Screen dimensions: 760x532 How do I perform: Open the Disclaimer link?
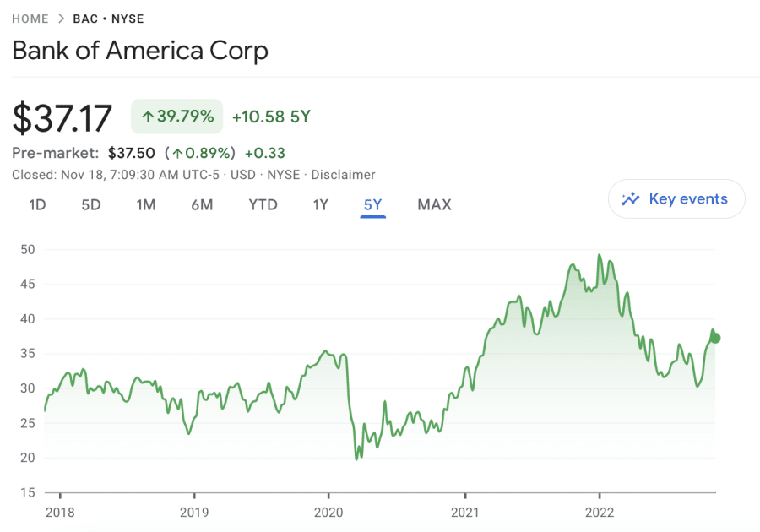[343, 175]
